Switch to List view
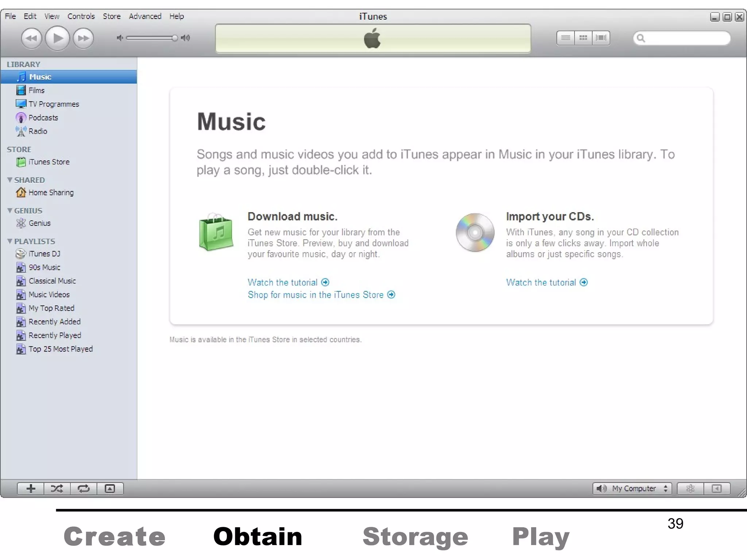 pyautogui.click(x=565, y=38)
